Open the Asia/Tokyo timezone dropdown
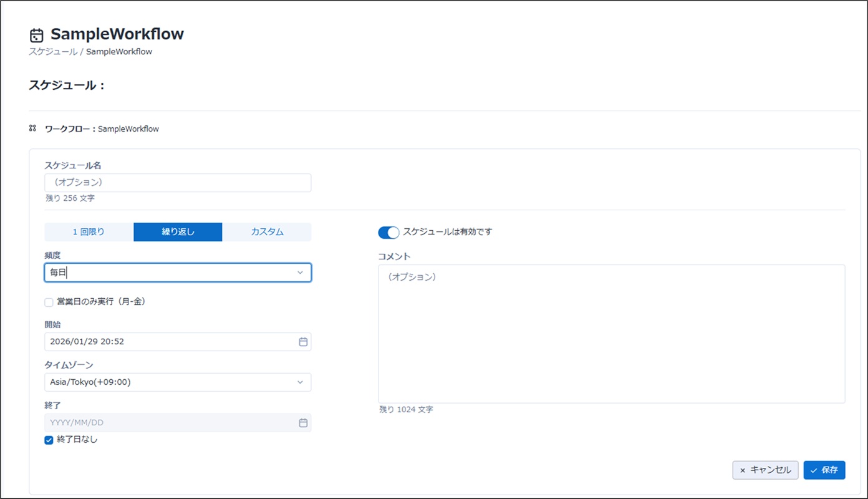This screenshot has height=499, width=868. pos(168,382)
